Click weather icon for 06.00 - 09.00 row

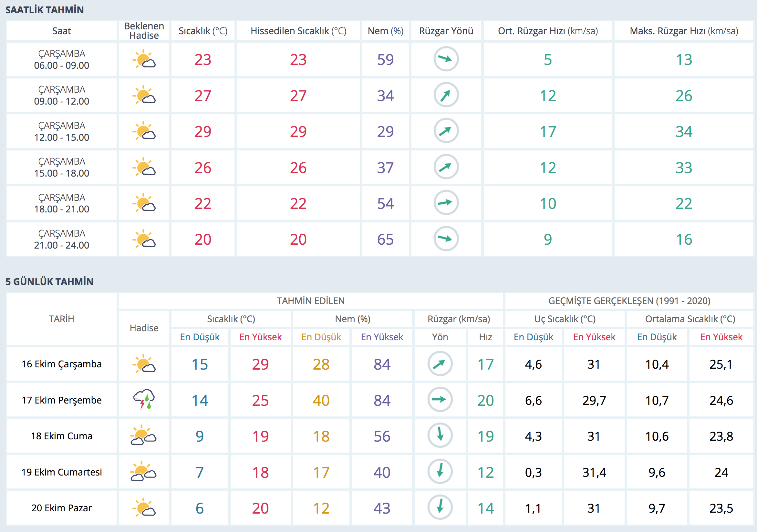click(144, 59)
